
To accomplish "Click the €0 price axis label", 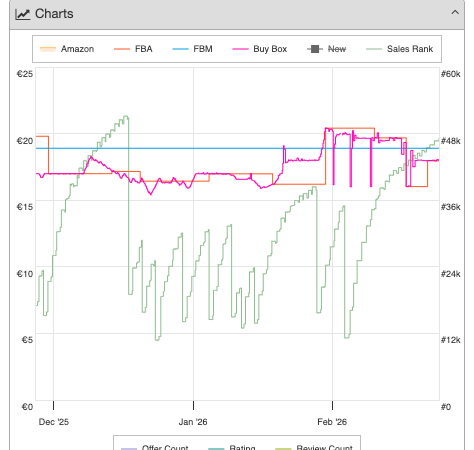I will pyautogui.click(x=27, y=407).
